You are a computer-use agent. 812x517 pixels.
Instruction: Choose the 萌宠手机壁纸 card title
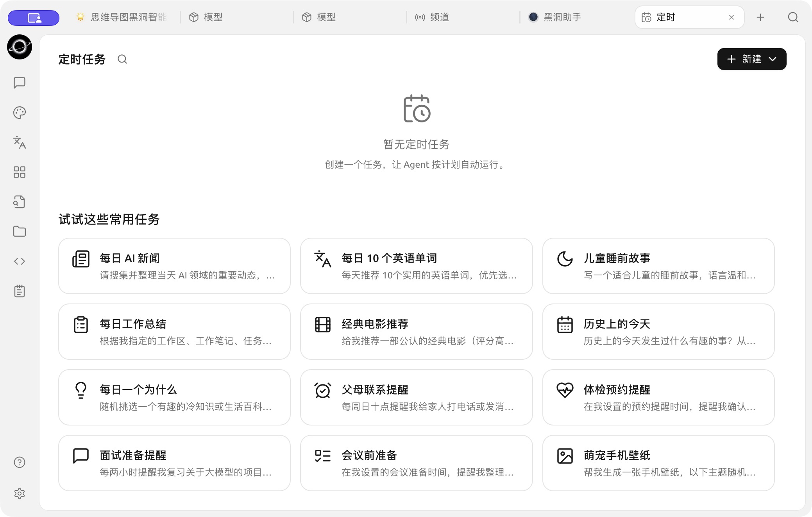tap(617, 455)
